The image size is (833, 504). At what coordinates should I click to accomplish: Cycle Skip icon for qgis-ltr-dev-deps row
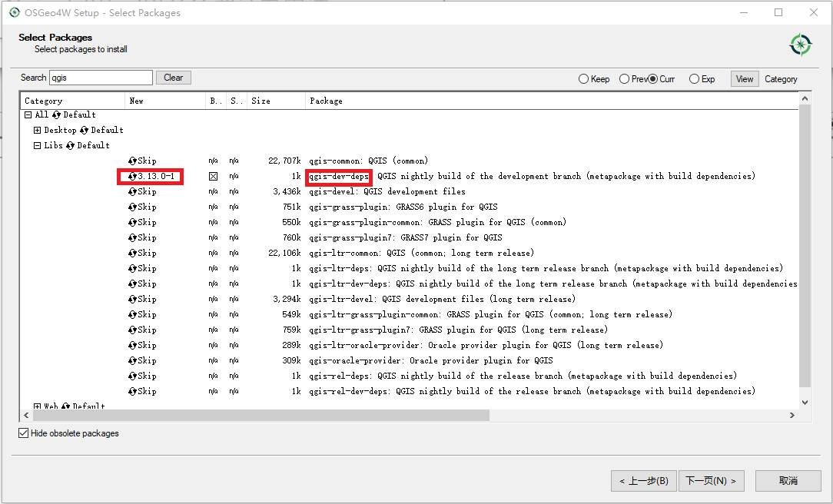132,284
